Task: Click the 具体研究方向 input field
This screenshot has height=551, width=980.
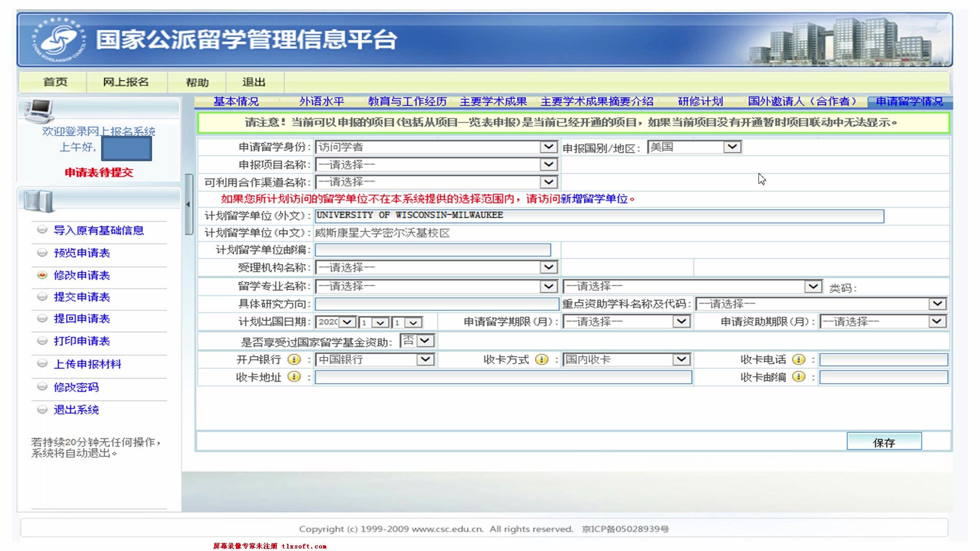Action: [437, 304]
